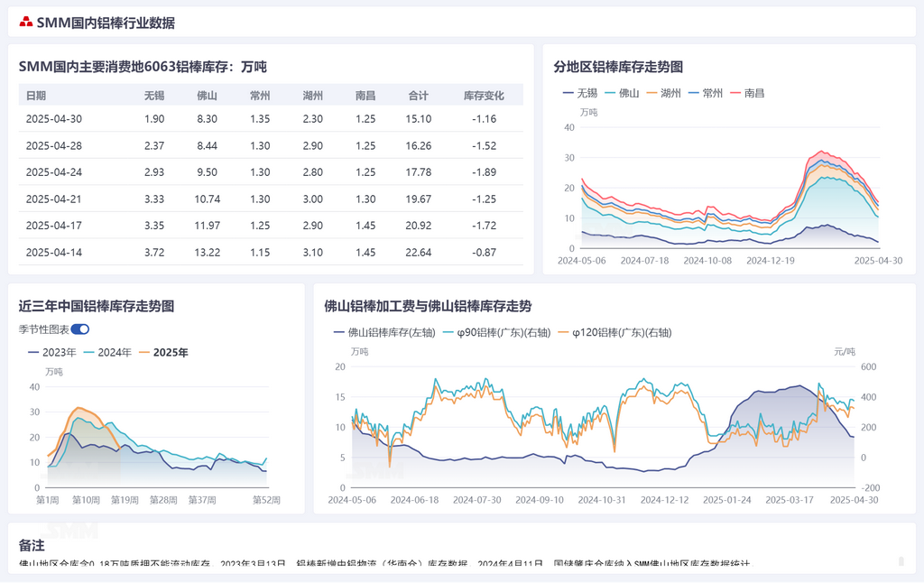Image resolution: width=924 pixels, height=583 pixels.
Task: Select the 2025-04-21 date cell
Action: pyautogui.click(x=54, y=199)
